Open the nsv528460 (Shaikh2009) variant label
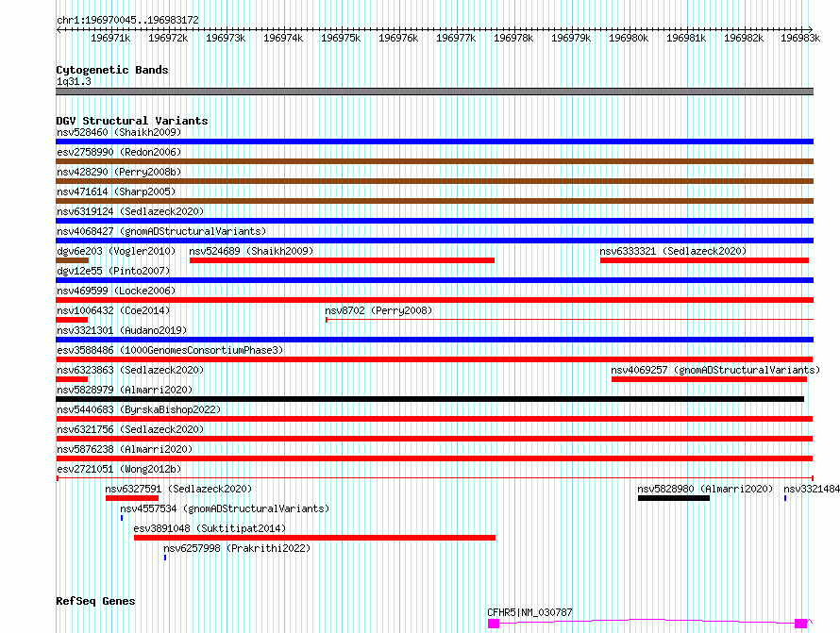Image resolution: width=840 pixels, height=633 pixels. [x=118, y=132]
